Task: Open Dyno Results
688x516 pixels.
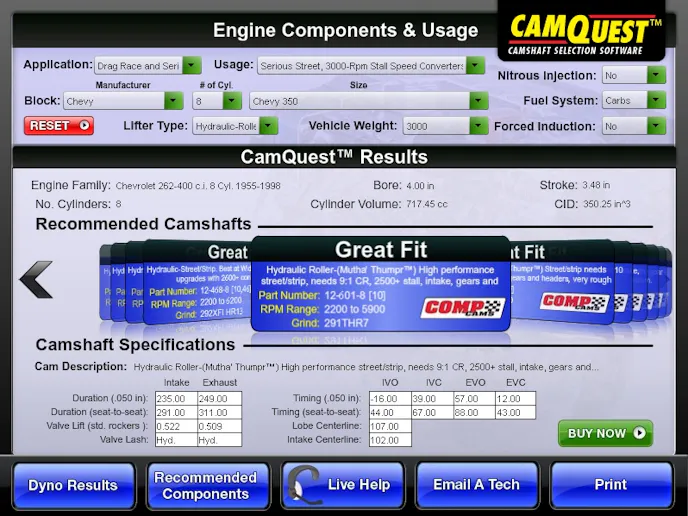Action: pos(73,485)
